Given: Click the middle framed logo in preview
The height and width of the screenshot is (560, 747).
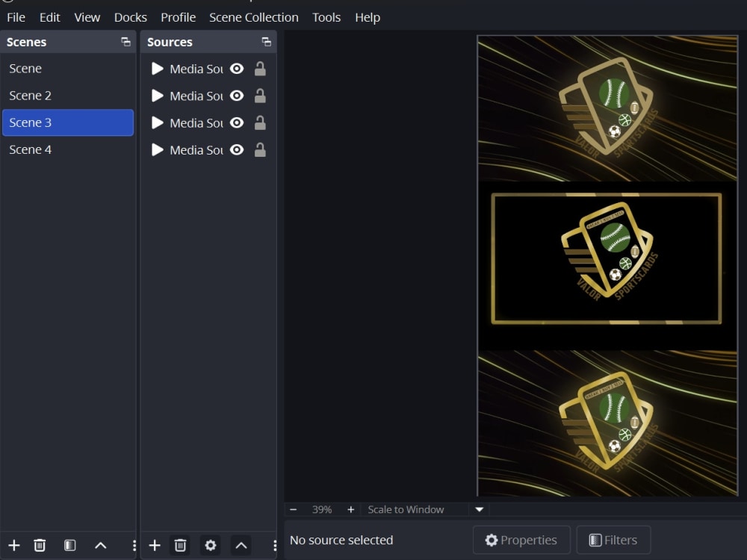Looking at the screenshot, I should coord(607,258).
